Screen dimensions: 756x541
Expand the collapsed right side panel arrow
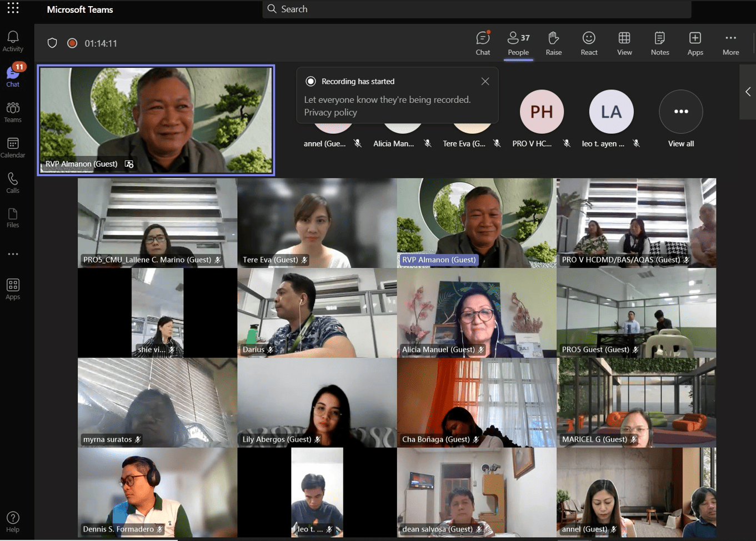click(748, 92)
